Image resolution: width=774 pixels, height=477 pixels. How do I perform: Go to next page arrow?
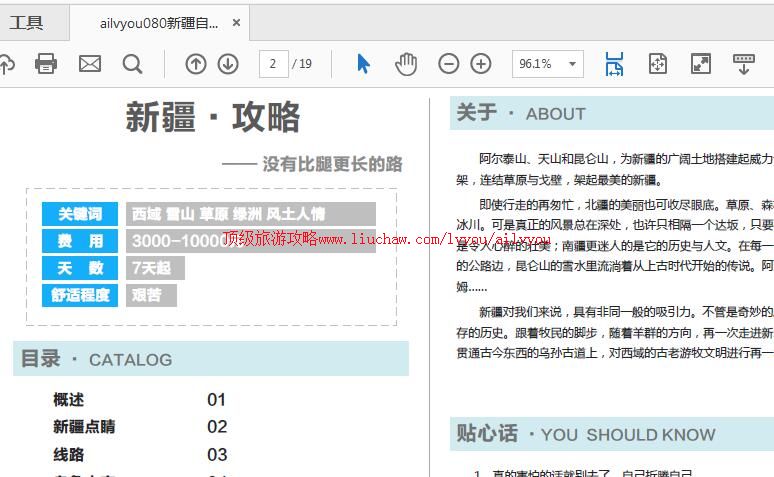click(x=228, y=64)
